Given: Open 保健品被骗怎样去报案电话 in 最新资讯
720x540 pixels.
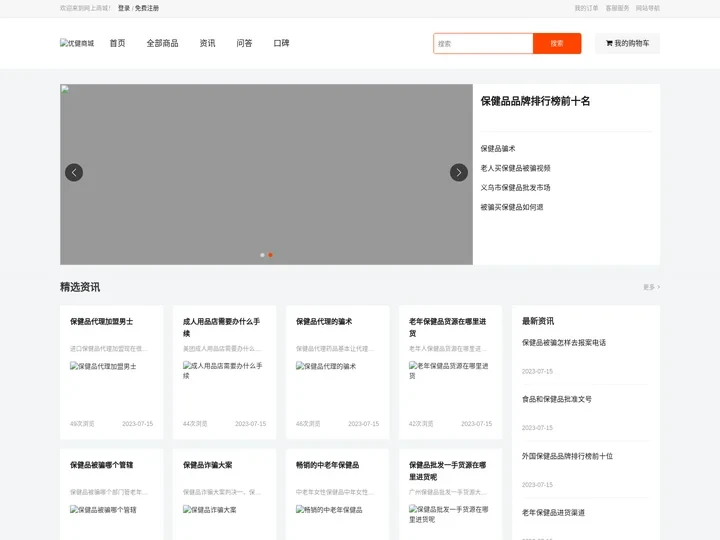Looking at the screenshot, I should pos(564,343).
